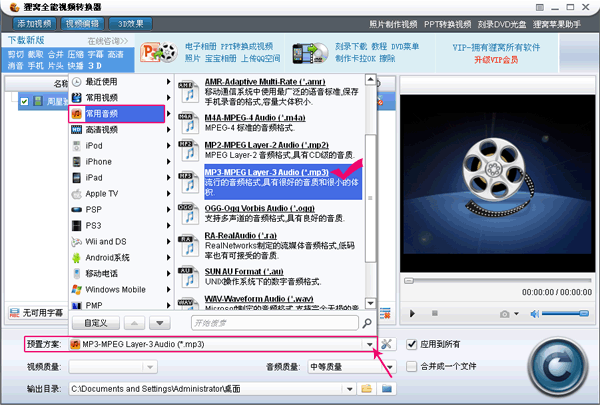The height and width of the screenshot is (405, 600).
Task: Expand the Apple TV submenu arrow
Action: click(x=168, y=194)
